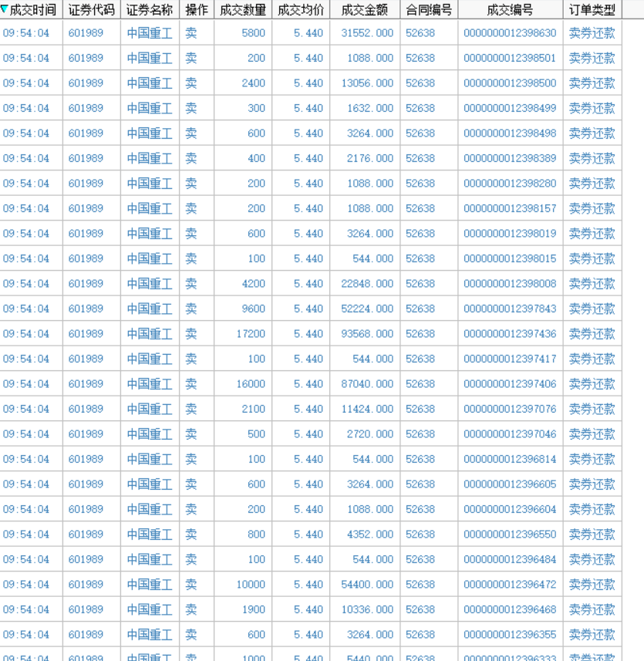Select trade number 000000012398389
644x661 pixels.
[510, 158]
